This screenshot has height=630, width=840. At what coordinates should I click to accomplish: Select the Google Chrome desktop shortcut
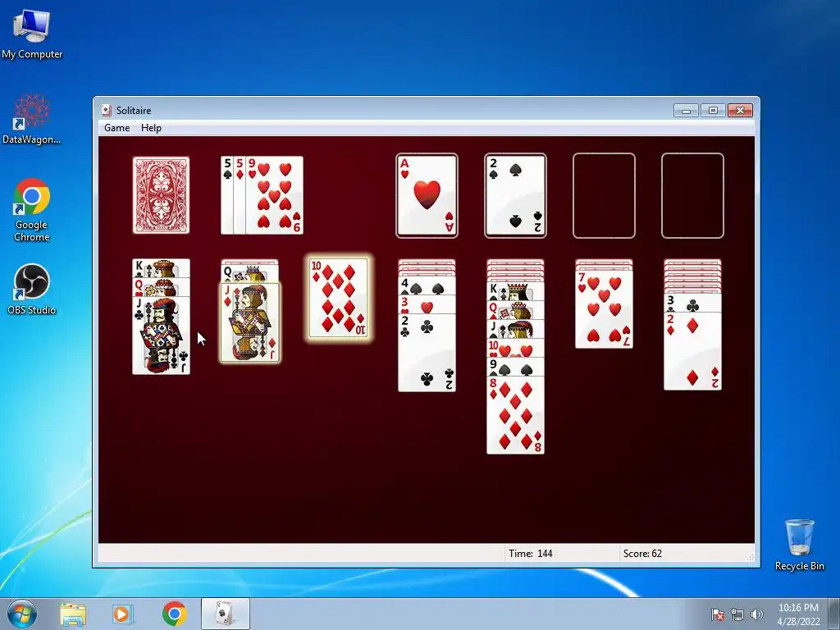[32, 211]
